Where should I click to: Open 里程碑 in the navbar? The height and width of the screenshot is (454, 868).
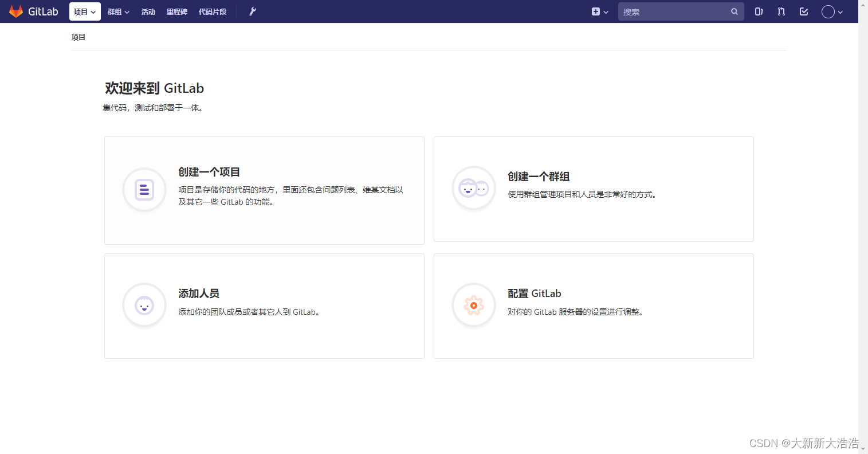177,11
